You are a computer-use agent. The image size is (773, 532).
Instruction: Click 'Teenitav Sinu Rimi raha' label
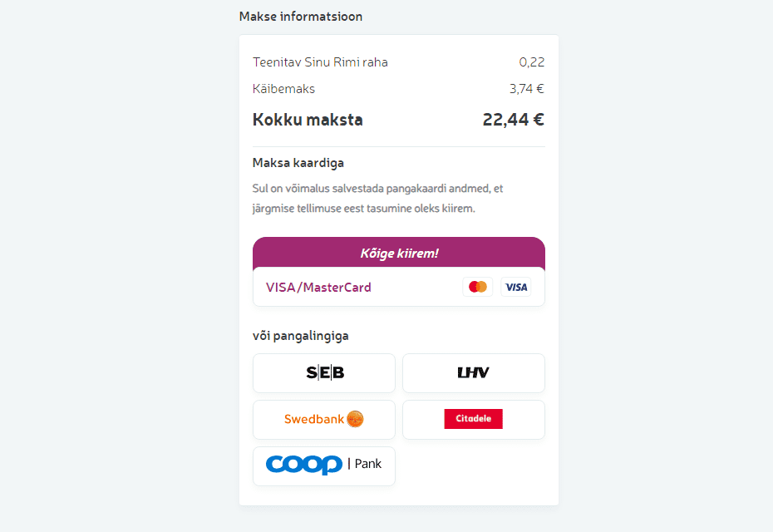(x=320, y=62)
